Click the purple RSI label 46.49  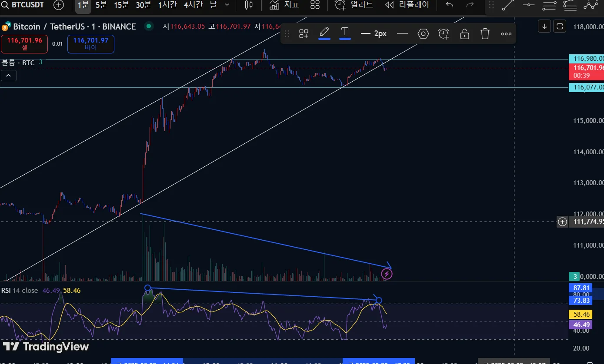coord(581,324)
